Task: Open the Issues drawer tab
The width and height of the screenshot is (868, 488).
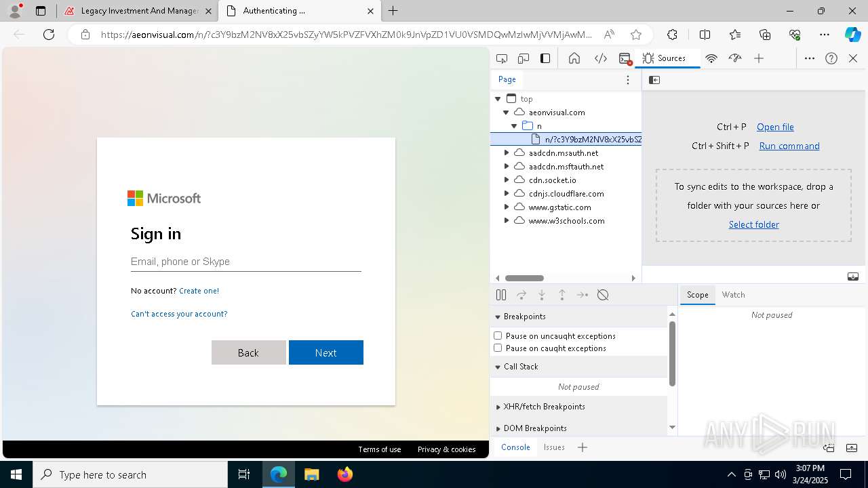Action: (x=554, y=447)
